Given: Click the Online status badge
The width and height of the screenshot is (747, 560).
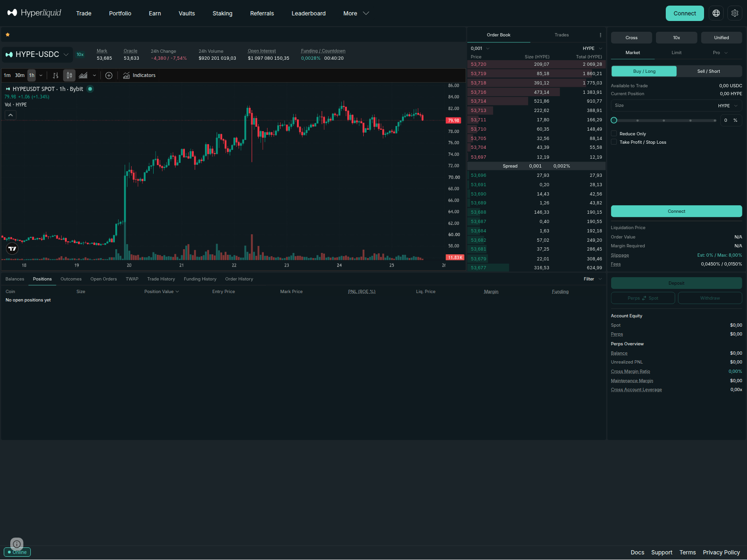Looking at the screenshot, I should (x=17, y=552).
